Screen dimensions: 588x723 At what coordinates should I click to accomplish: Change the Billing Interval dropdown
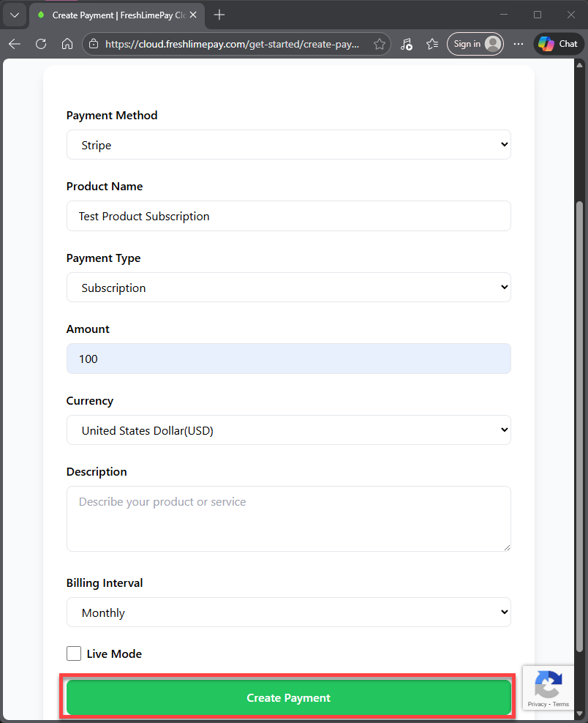tap(288, 613)
